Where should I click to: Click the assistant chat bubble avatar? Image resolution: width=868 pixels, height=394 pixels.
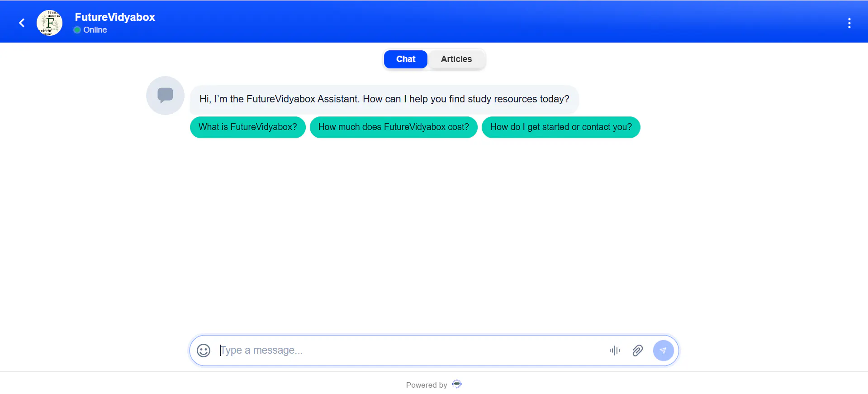pos(165,96)
